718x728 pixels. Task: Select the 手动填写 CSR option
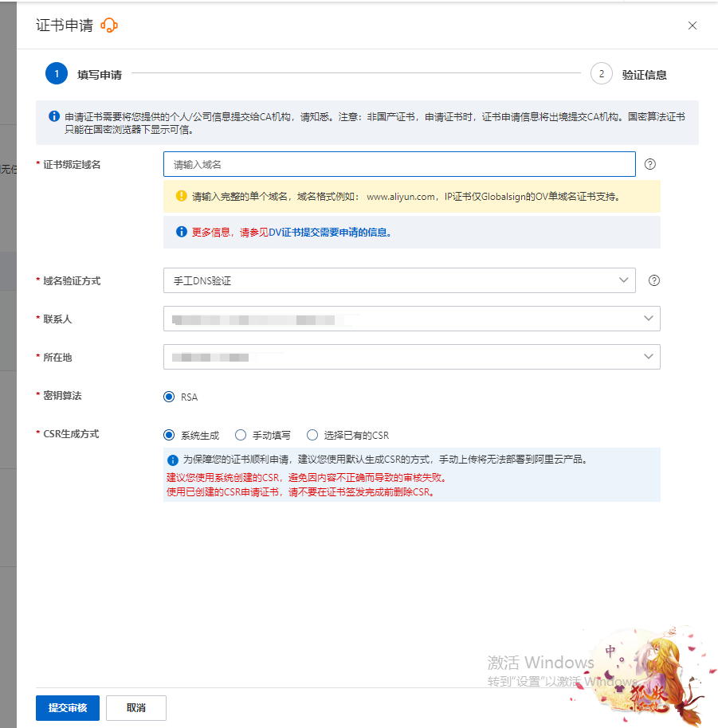tap(241, 435)
